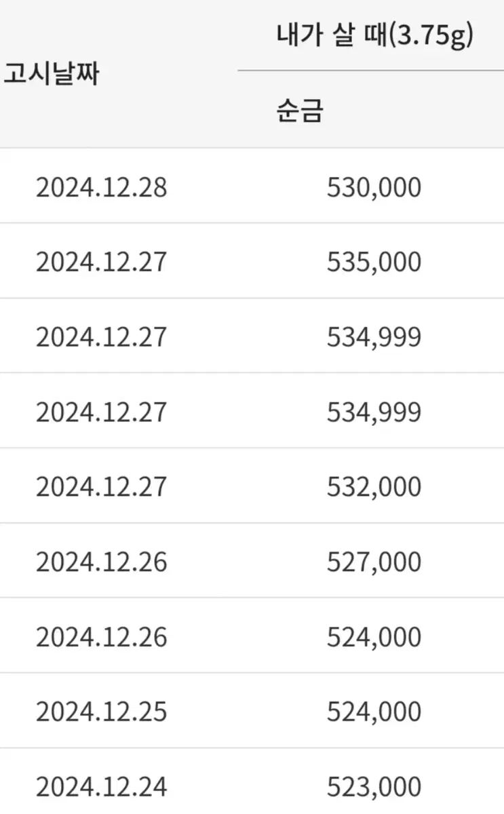Click the second 2024.12.26 date cell
504x814 pixels.
pos(101,637)
